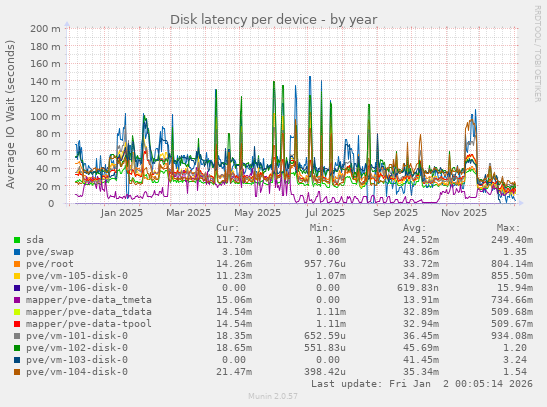Click the 'Max:' column header
Screen dimensions: 547x407
[x=509, y=228]
